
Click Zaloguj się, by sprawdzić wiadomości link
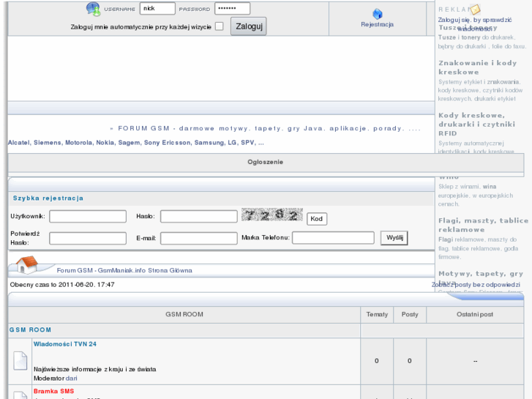pyautogui.click(x=475, y=24)
